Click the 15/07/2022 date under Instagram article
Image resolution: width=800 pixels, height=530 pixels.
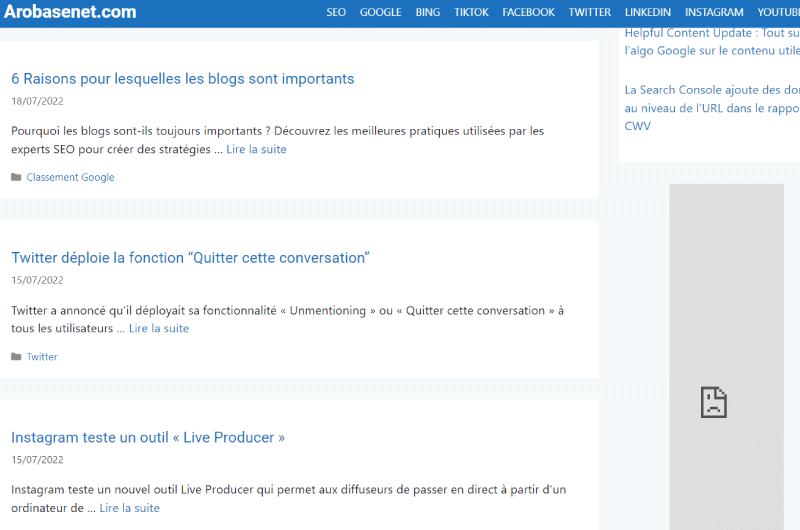[37, 460]
